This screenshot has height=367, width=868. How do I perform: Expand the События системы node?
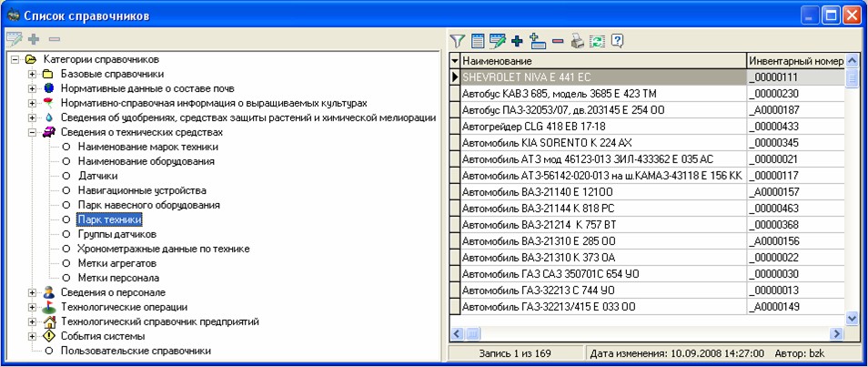click(x=32, y=336)
